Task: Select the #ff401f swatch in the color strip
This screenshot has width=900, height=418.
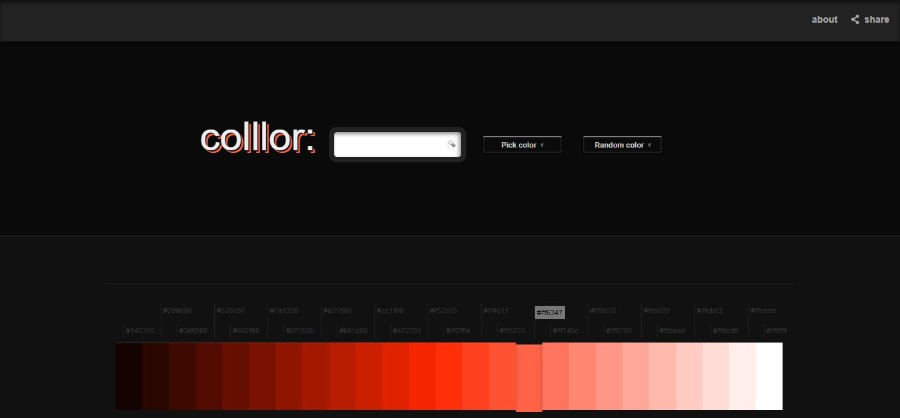Action: coord(476,376)
